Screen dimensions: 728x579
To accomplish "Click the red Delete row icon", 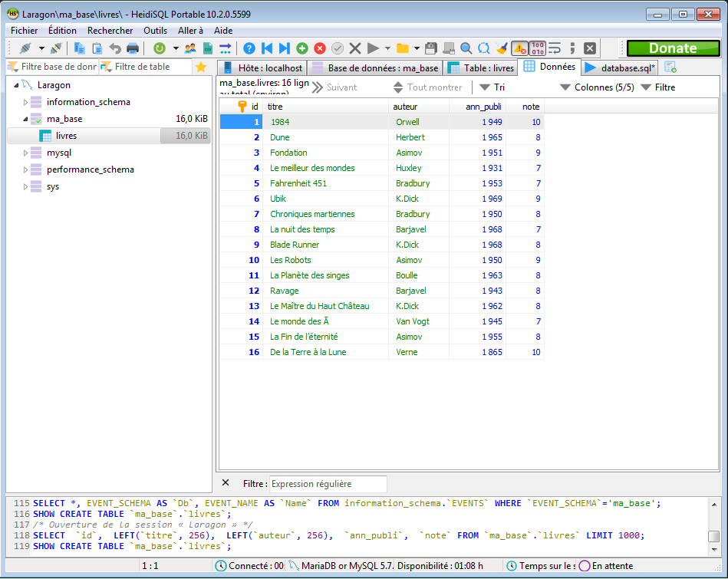I will point(320,48).
